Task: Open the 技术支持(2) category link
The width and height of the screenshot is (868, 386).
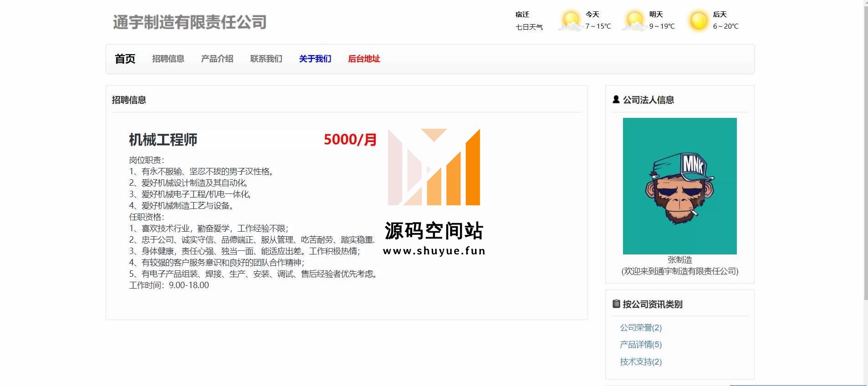Action: tap(640, 362)
